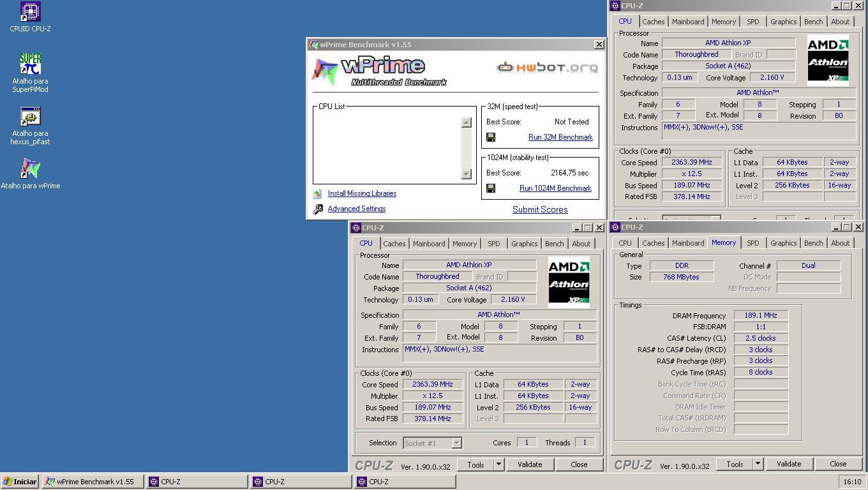This screenshot has width=868, height=490.
Task: Expand Tools dropdown arrow in bottom-middle CPU-Z
Action: tap(498, 464)
